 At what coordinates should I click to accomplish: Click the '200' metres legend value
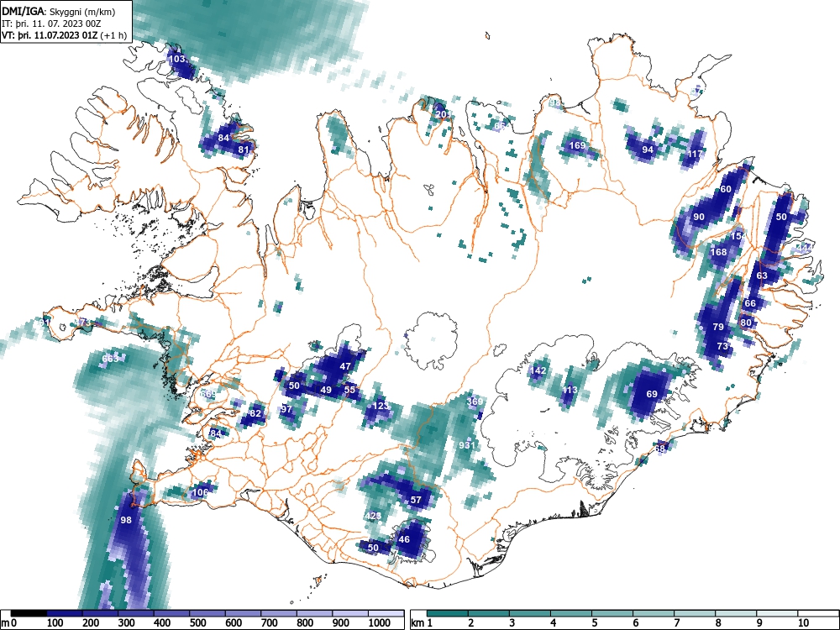click(x=91, y=623)
